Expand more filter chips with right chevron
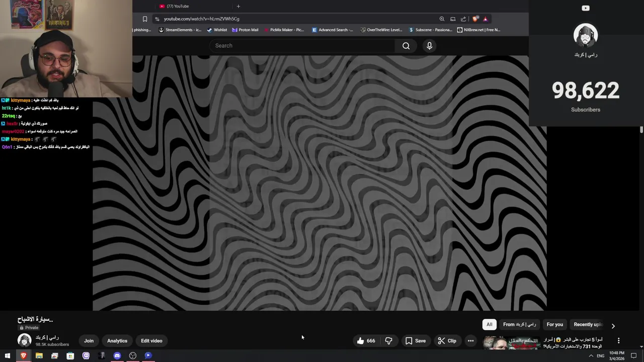This screenshot has width=644, height=362. 613,326
